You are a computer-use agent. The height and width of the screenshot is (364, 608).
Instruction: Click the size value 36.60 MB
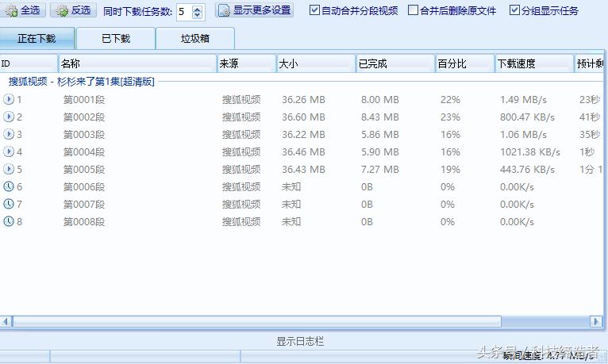[304, 117]
